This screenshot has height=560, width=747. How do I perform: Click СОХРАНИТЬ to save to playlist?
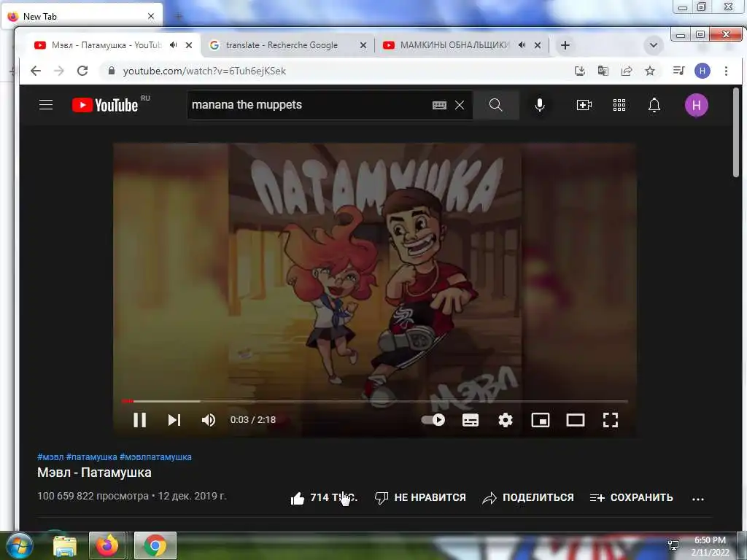tap(631, 497)
